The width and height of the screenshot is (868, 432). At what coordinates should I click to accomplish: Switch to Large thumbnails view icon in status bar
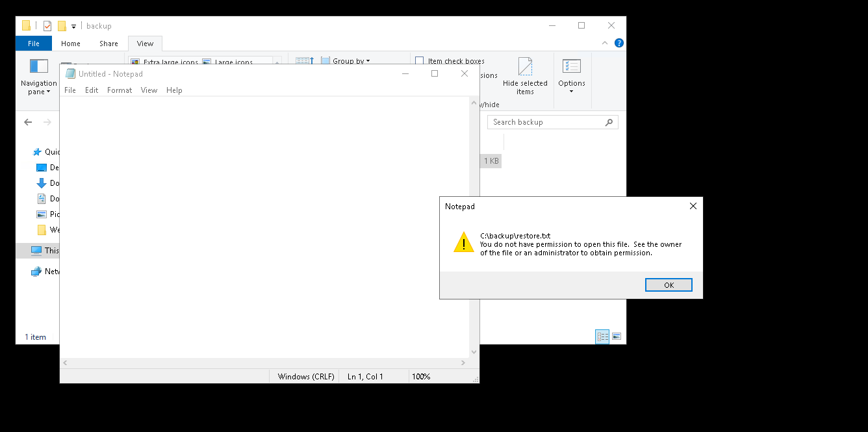(617, 337)
